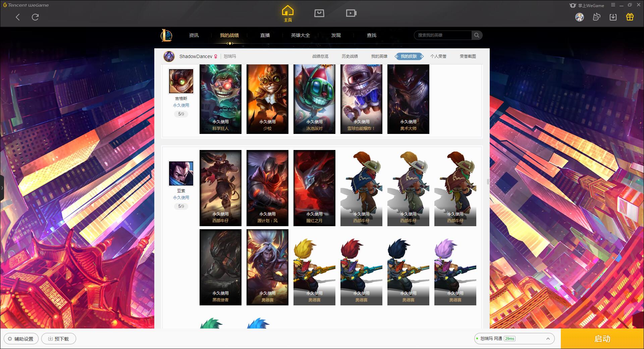
Task: Click the 预下载 button
Action: point(59,339)
